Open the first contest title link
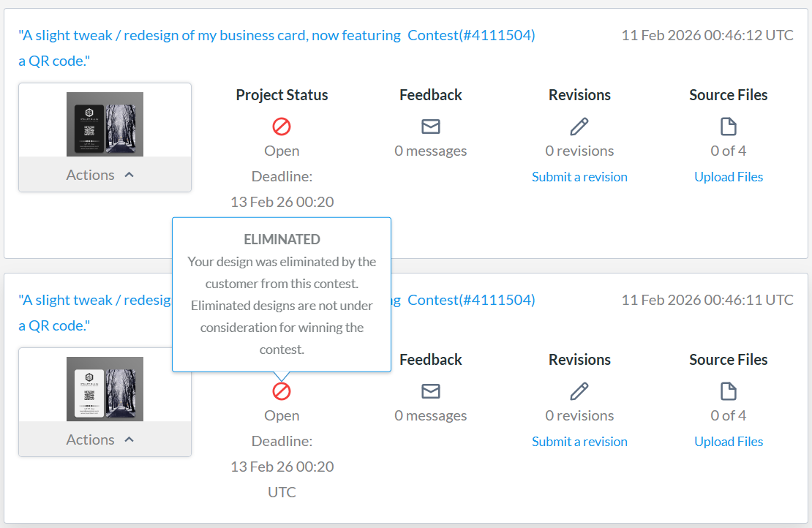The width and height of the screenshot is (812, 528). tap(209, 35)
